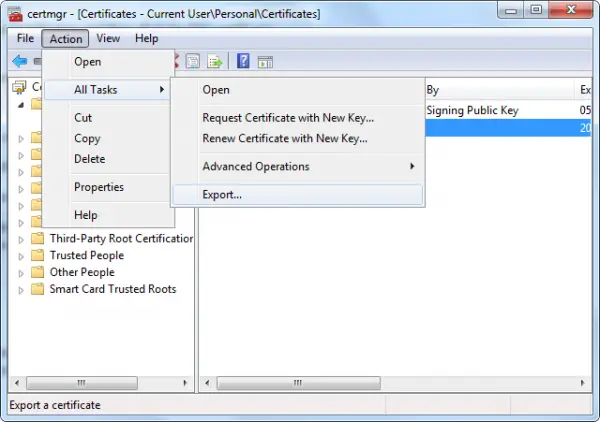
Task: Click the Properties sheet toolbar icon
Action: [x=192, y=61]
